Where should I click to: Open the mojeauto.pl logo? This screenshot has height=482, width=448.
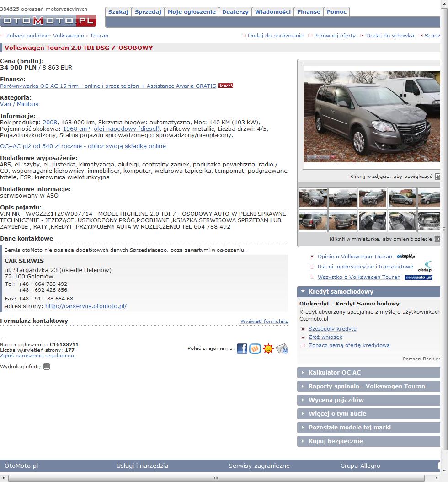click(x=418, y=277)
